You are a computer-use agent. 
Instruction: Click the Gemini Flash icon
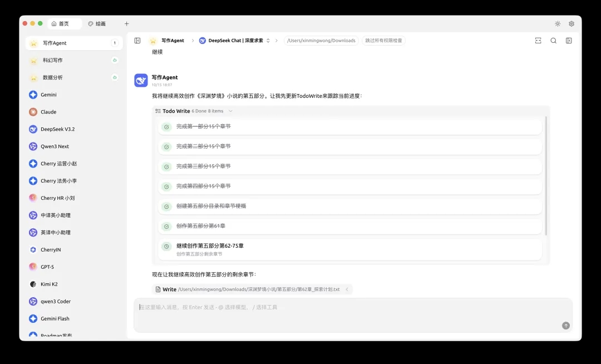point(33,319)
